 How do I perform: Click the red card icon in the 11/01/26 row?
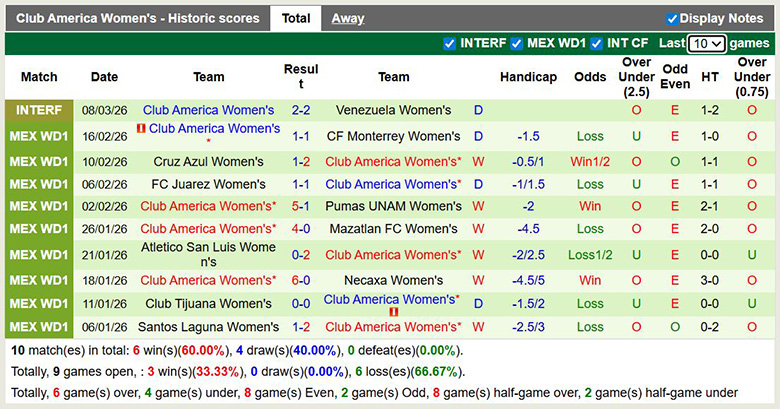pyautogui.click(x=393, y=313)
